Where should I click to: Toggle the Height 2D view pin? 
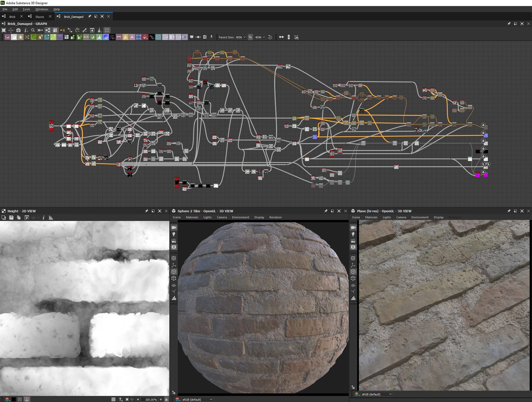[x=147, y=211]
